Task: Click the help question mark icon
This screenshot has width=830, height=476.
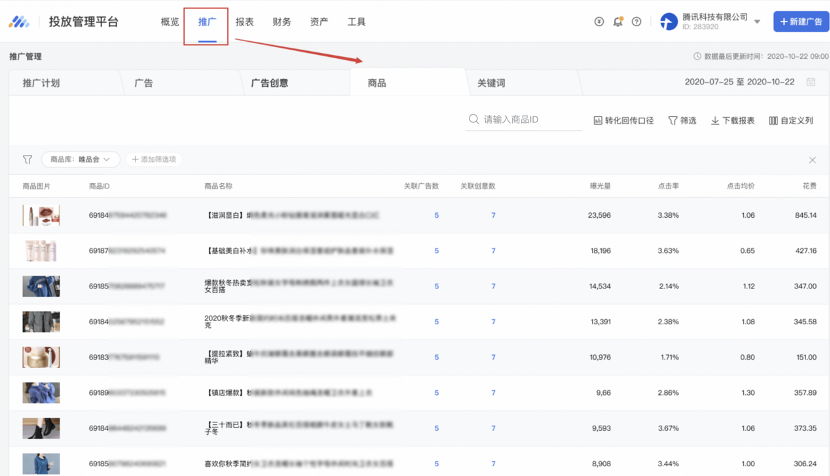Action: click(x=637, y=21)
